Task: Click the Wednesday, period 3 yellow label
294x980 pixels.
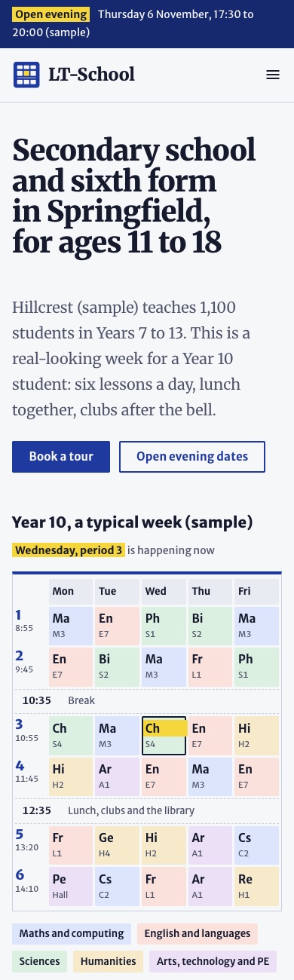Action: [x=69, y=550]
